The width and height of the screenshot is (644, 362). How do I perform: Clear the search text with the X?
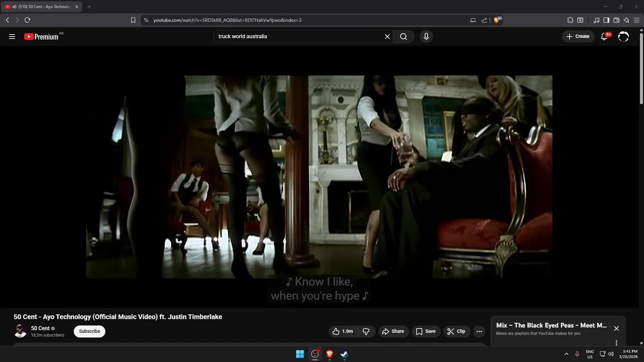tap(387, 36)
